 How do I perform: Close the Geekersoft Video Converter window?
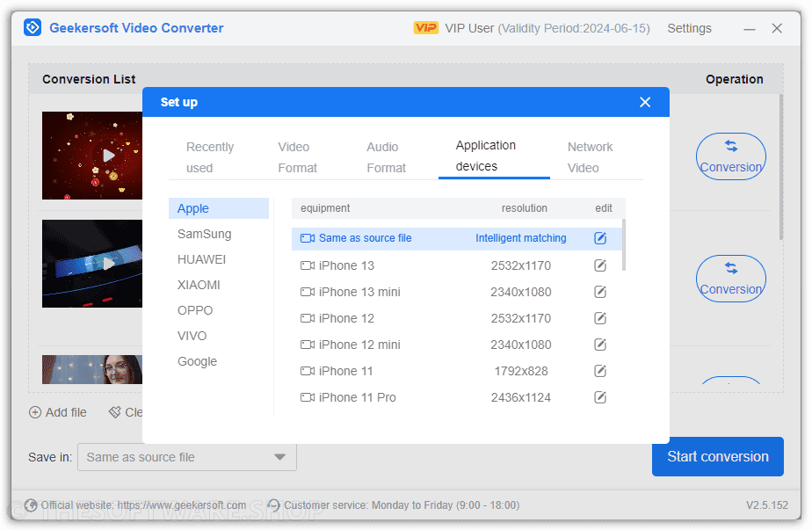click(x=777, y=28)
